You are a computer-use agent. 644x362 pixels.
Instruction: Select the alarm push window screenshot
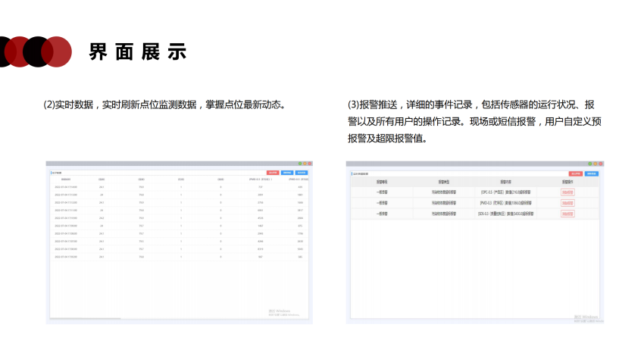click(x=475, y=242)
